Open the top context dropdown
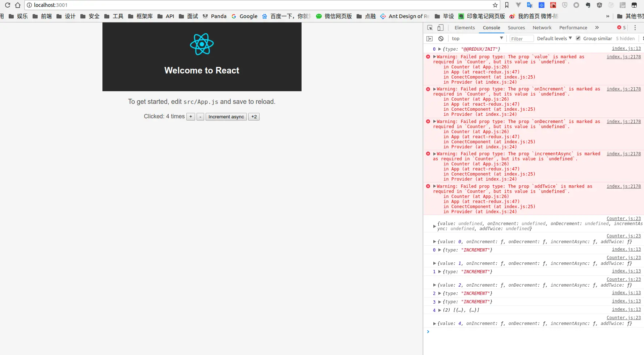The height and width of the screenshot is (355, 644). click(x=477, y=38)
